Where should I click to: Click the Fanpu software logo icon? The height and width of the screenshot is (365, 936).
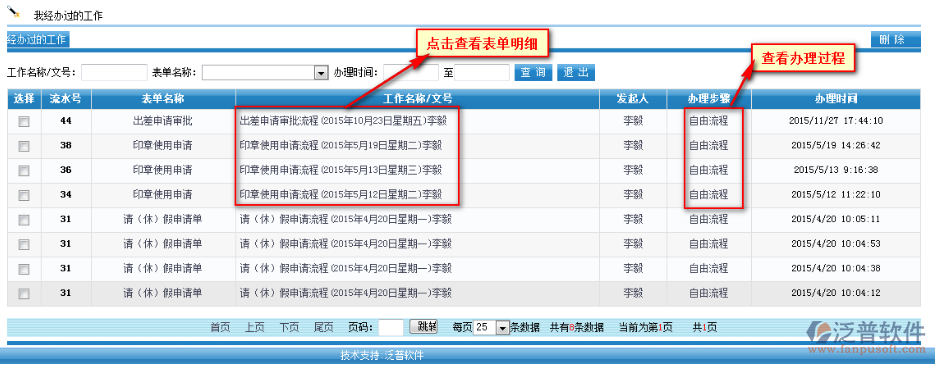click(821, 333)
